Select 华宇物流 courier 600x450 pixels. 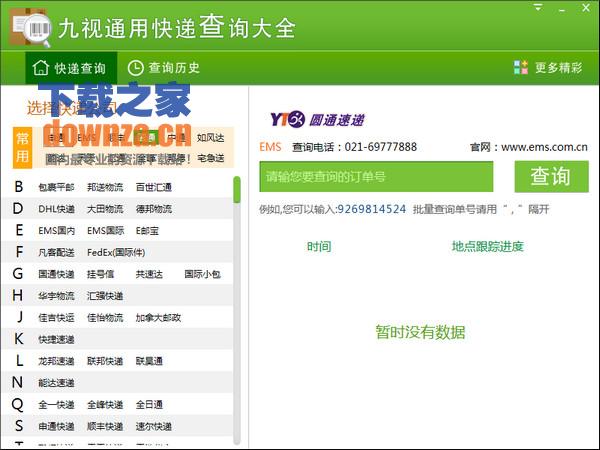(56, 296)
